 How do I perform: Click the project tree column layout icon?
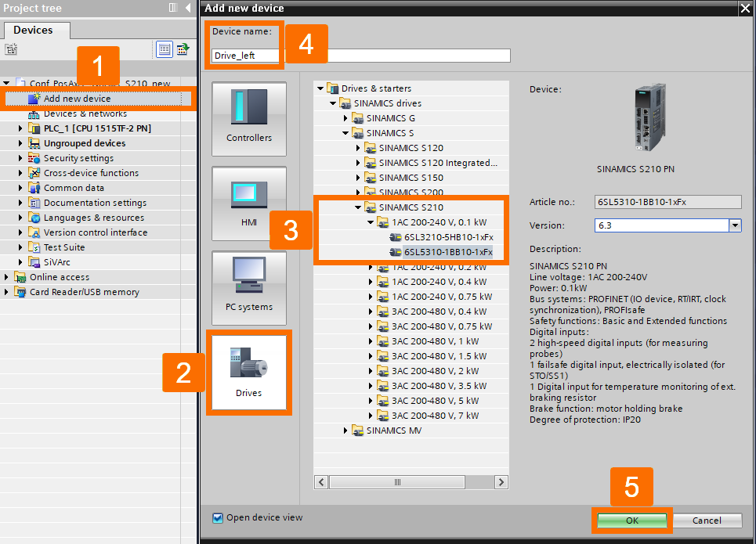tap(173, 8)
